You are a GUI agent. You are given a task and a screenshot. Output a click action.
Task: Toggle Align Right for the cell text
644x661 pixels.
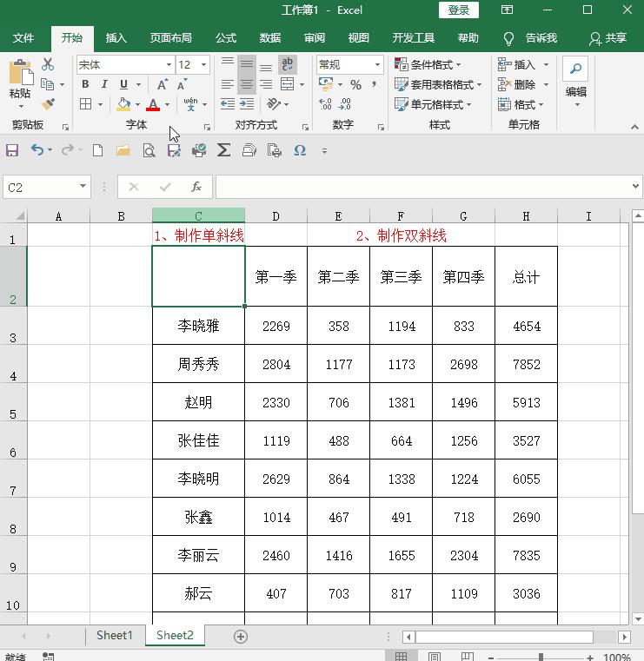click(266, 84)
